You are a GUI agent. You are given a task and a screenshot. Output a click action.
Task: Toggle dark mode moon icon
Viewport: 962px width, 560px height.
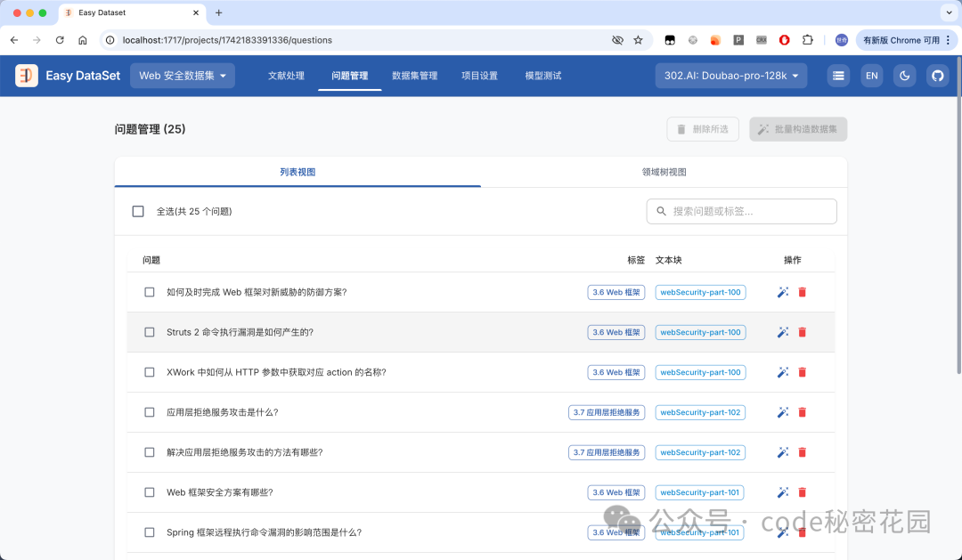[x=905, y=76]
